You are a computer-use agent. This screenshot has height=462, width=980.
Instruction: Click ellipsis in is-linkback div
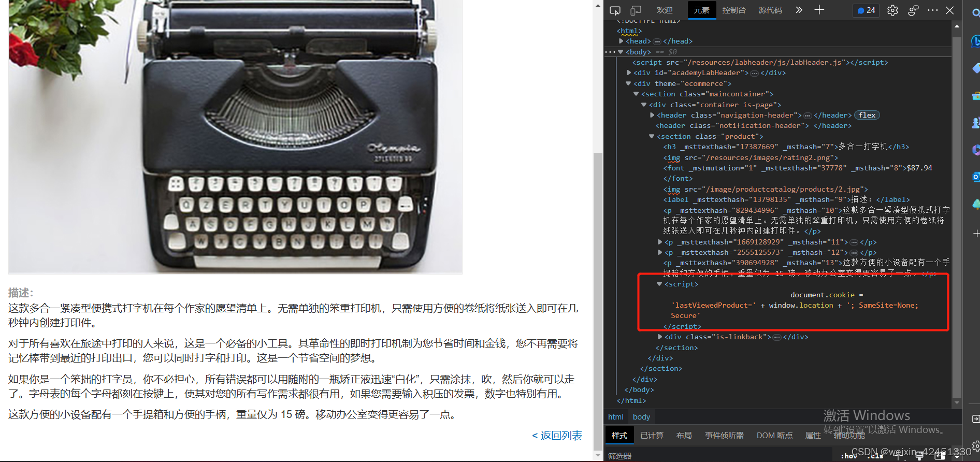click(x=777, y=337)
